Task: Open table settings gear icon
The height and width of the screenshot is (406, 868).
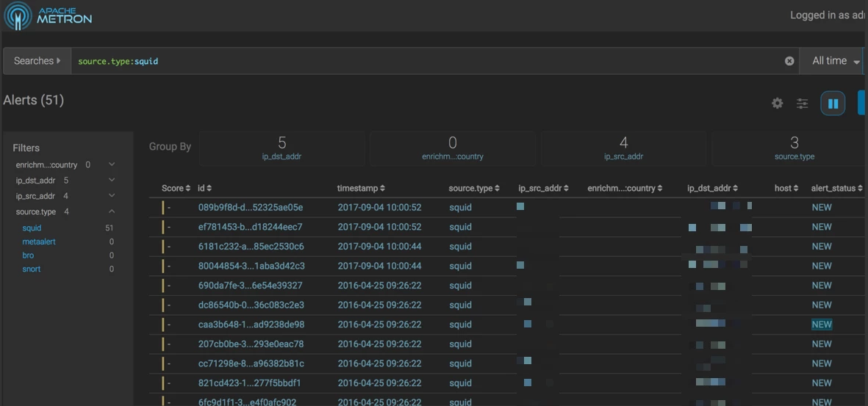Action: (x=777, y=104)
